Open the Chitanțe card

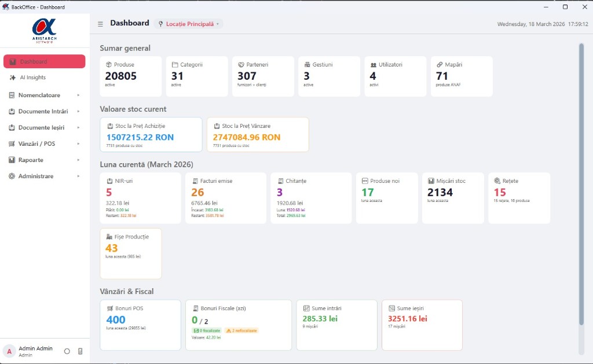311,198
